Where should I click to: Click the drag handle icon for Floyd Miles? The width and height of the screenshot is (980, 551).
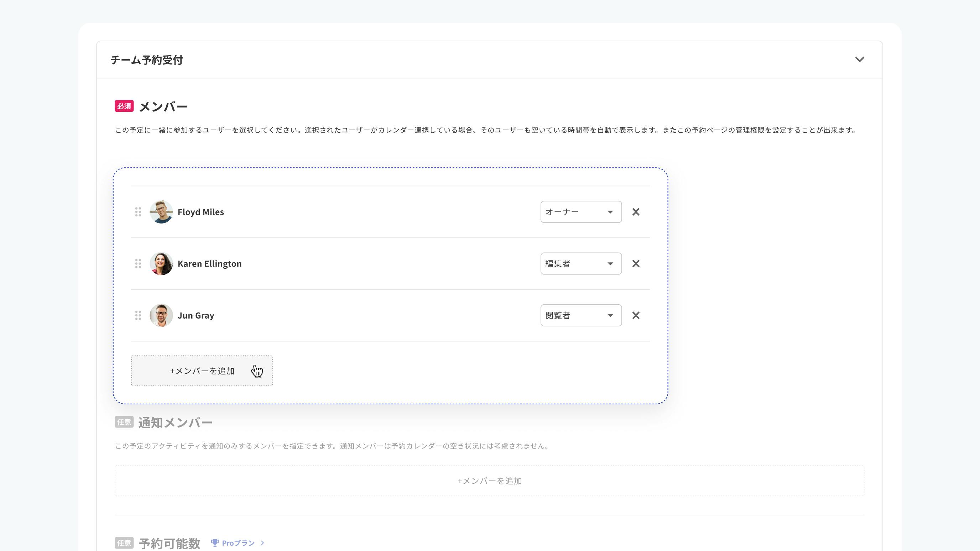(x=139, y=211)
